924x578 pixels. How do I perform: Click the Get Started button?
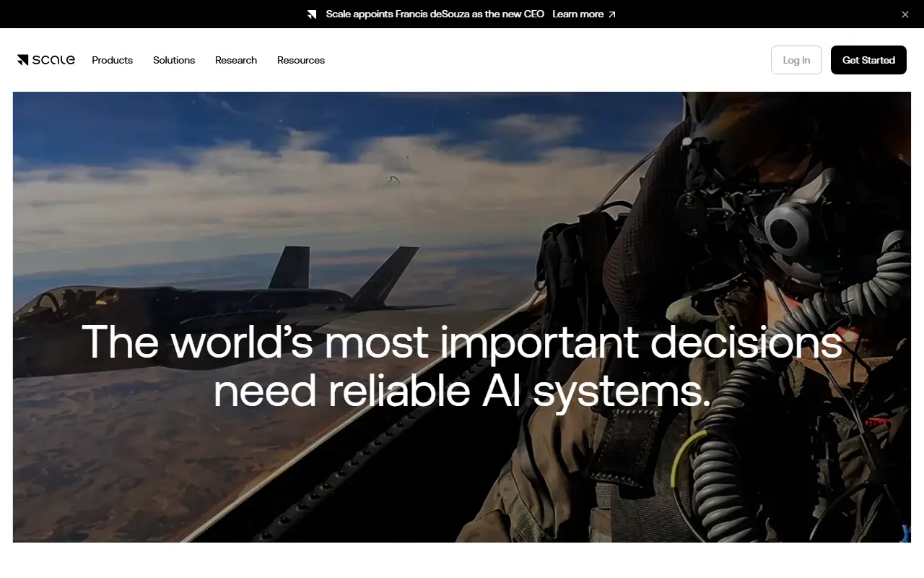pos(868,60)
